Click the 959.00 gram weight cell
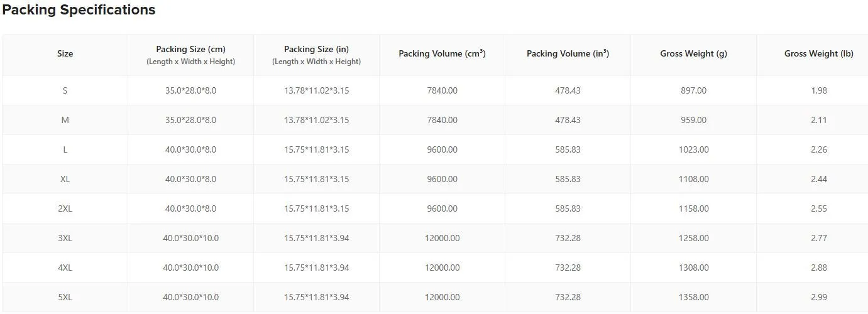 pyautogui.click(x=693, y=120)
